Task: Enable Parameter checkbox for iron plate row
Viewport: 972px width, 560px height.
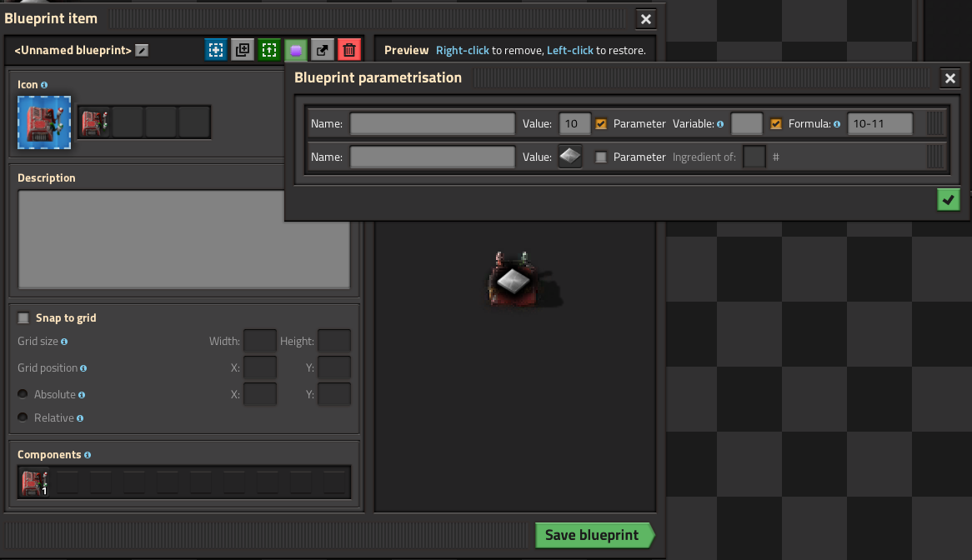Action: pos(601,157)
